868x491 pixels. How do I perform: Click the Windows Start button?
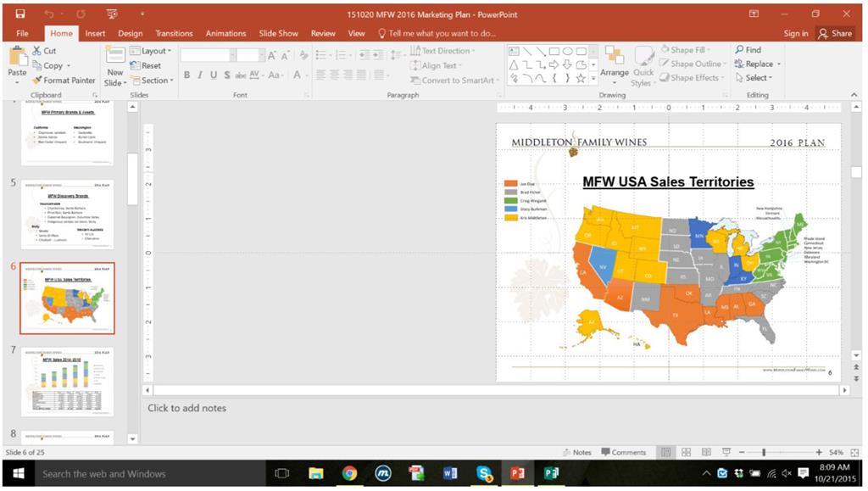pos(19,473)
